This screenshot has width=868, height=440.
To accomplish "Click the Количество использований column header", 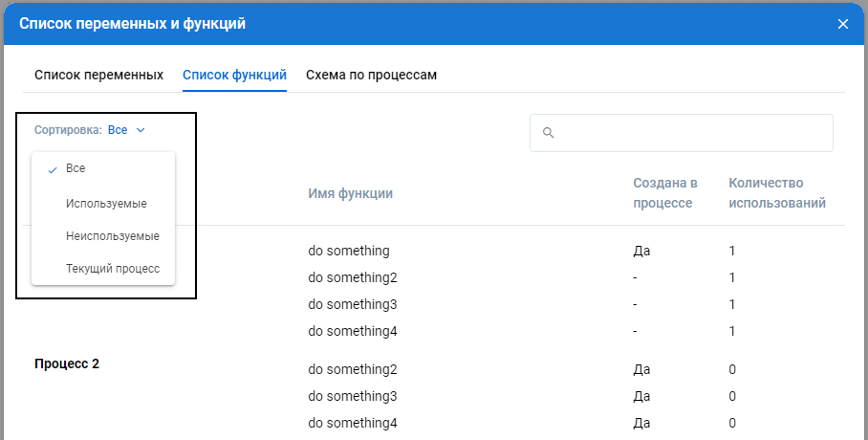I will tap(776, 193).
